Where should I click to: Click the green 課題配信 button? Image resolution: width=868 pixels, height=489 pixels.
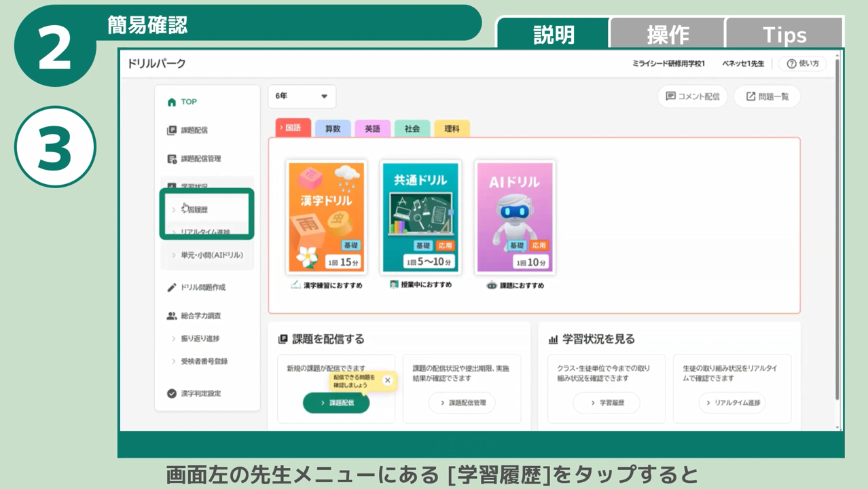click(x=336, y=403)
